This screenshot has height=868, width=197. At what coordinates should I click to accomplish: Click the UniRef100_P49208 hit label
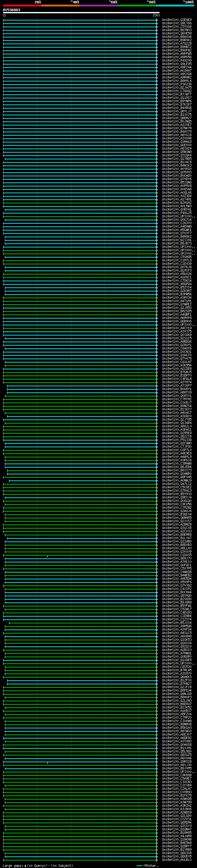point(176,61)
